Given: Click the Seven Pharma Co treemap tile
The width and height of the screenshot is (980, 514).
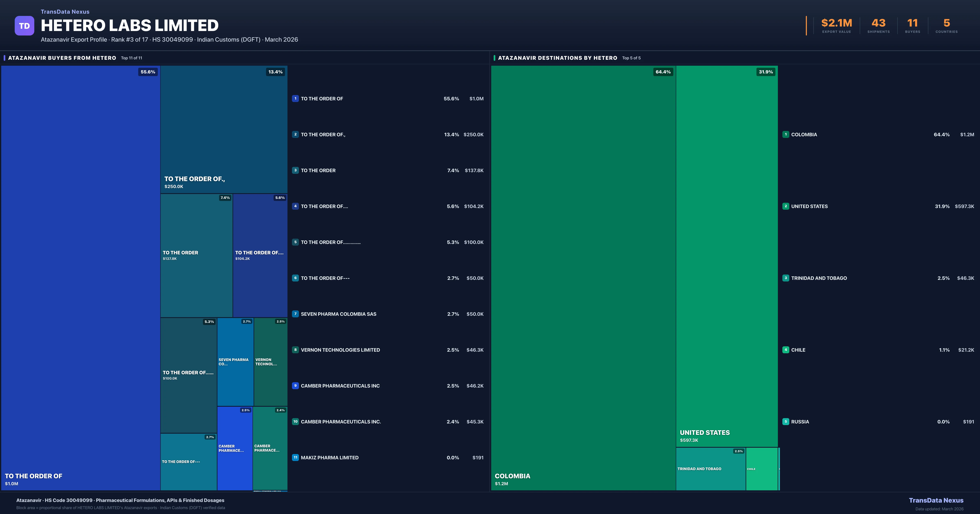Looking at the screenshot, I should [235, 362].
